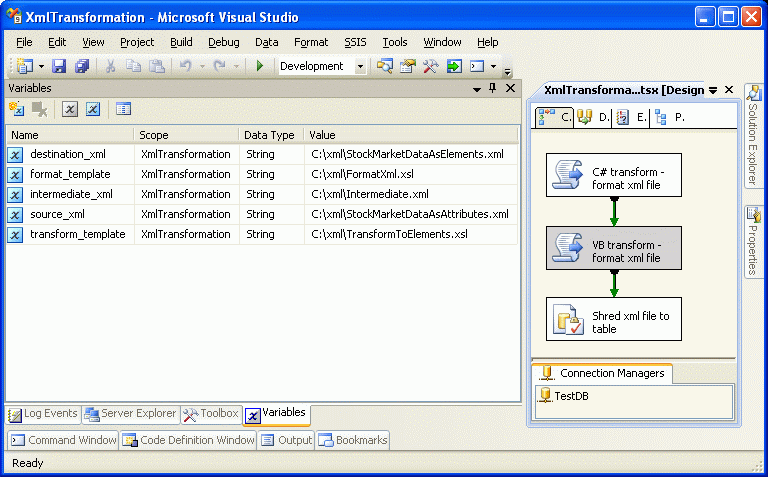Image resolution: width=768 pixels, height=477 pixels.
Task: Switch to the Event Handlers designer tab
Action: point(631,117)
